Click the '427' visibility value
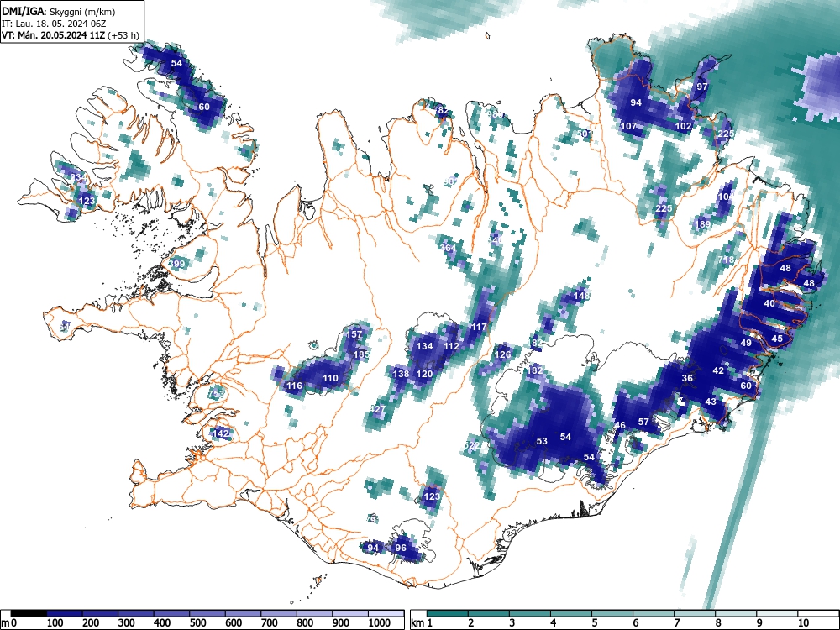Image resolution: width=840 pixels, height=630 pixels. pos(378,409)
